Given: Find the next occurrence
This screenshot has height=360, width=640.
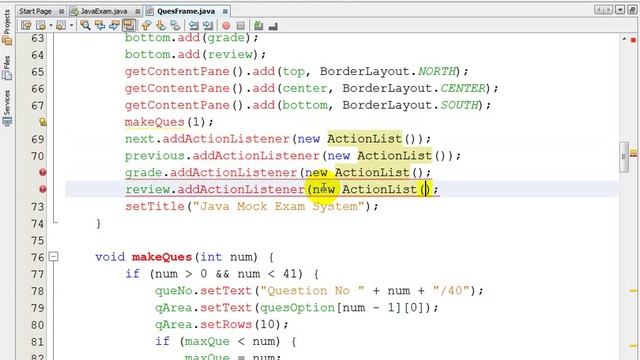Looking at the screenshot, I should point(114,26).
